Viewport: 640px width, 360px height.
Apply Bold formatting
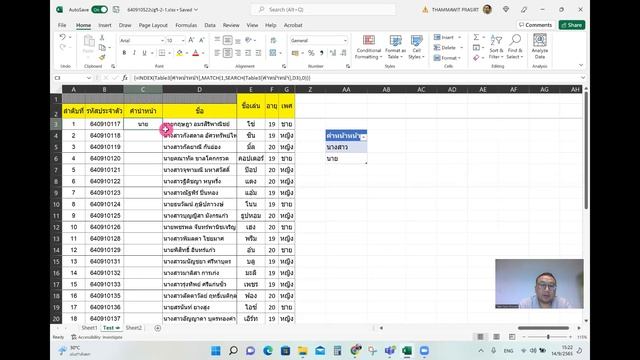pos(124,53)
